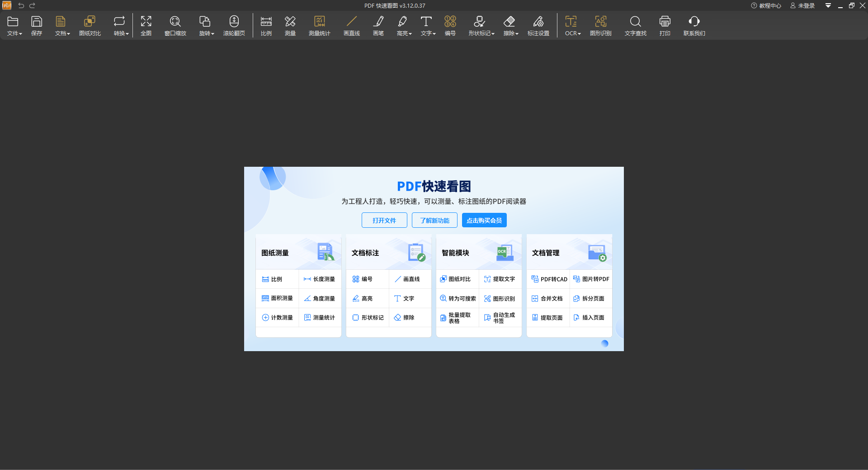Click the Save (保存) toolbar icon

pos(37,26)
